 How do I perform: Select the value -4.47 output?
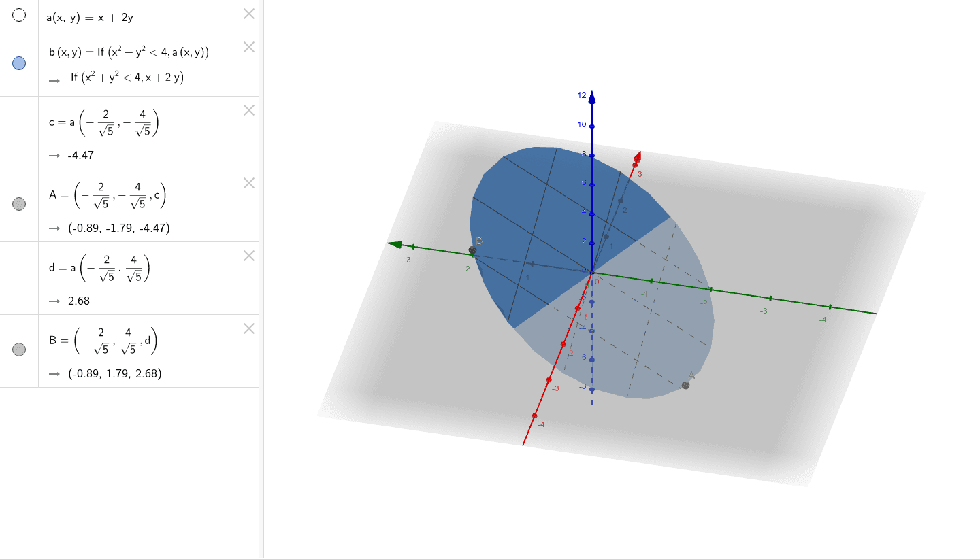[x=81, y=155]
